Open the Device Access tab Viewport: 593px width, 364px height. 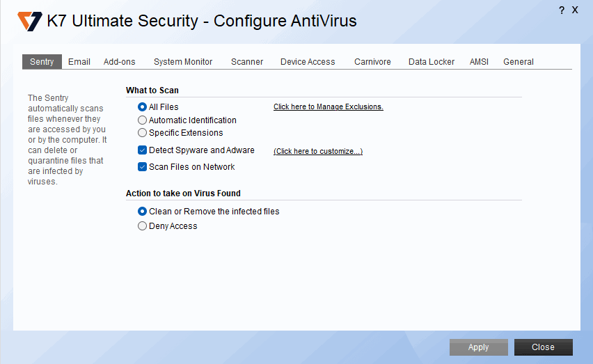308,62
